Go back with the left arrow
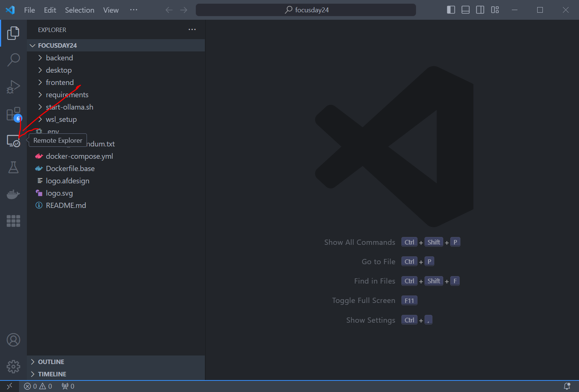Image resolution: width=579 pixels, height=392 pixels. tap(169, 10)
